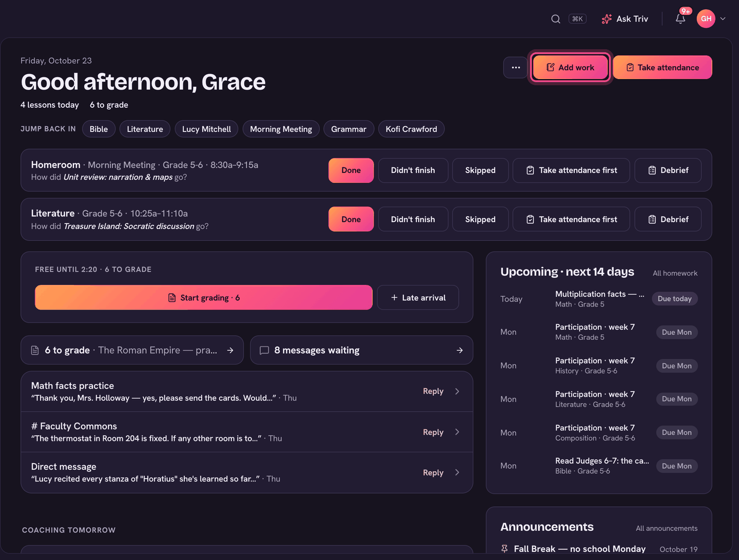The width and height of the screenshot is (739, 560).
Task: Click the Ask Triv sparkle icon
Action: pyautogui.click(x=607, y=19)
